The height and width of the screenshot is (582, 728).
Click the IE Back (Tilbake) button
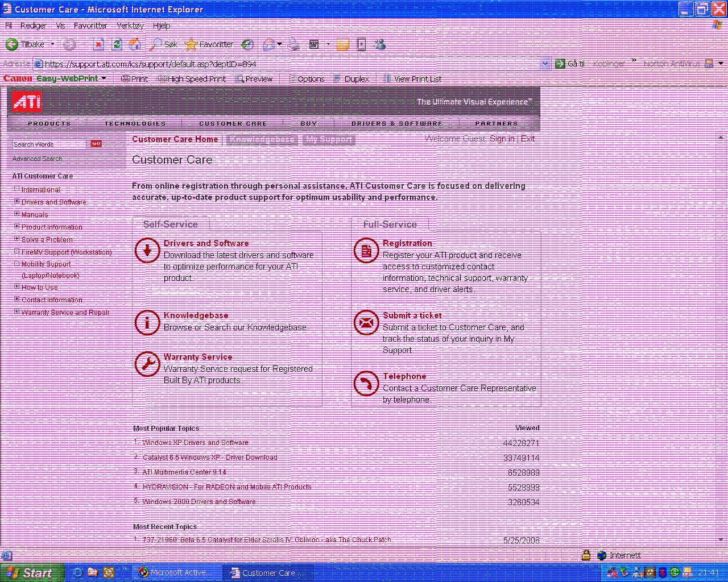pos(25,44)
